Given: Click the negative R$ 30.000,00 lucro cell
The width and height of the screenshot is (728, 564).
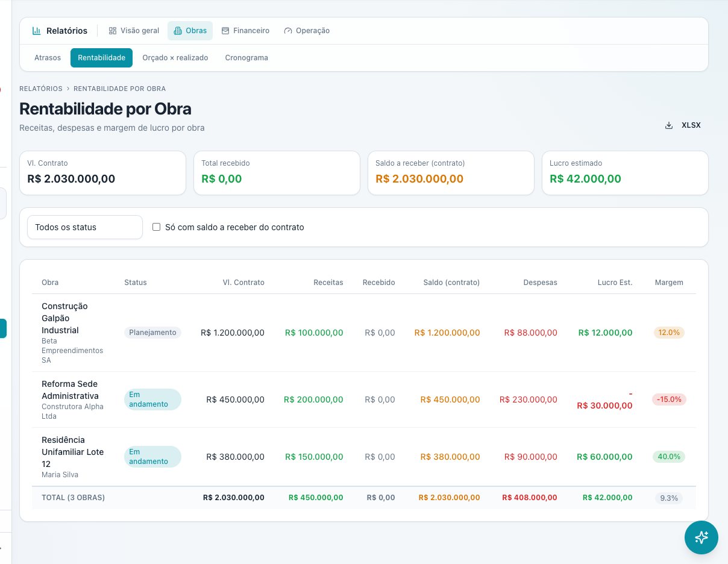Looking at the screenshot, I should 604,399.
